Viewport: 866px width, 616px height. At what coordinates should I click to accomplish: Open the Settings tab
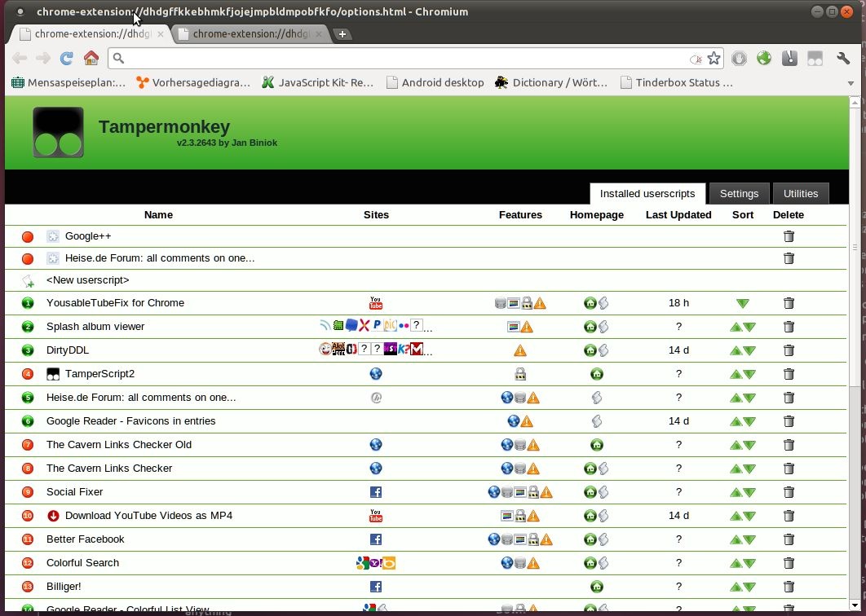739,194
